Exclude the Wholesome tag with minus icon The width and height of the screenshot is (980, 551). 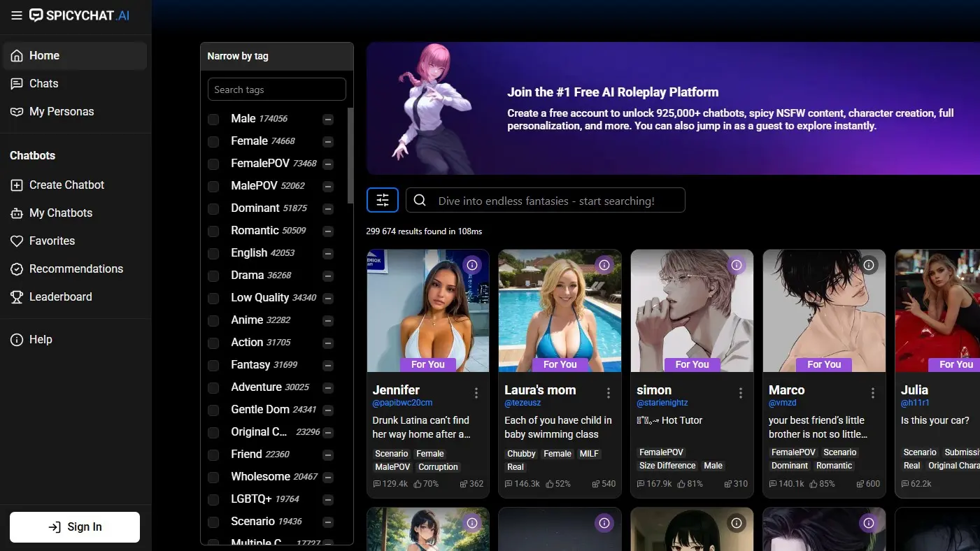(x=328, y=478)
